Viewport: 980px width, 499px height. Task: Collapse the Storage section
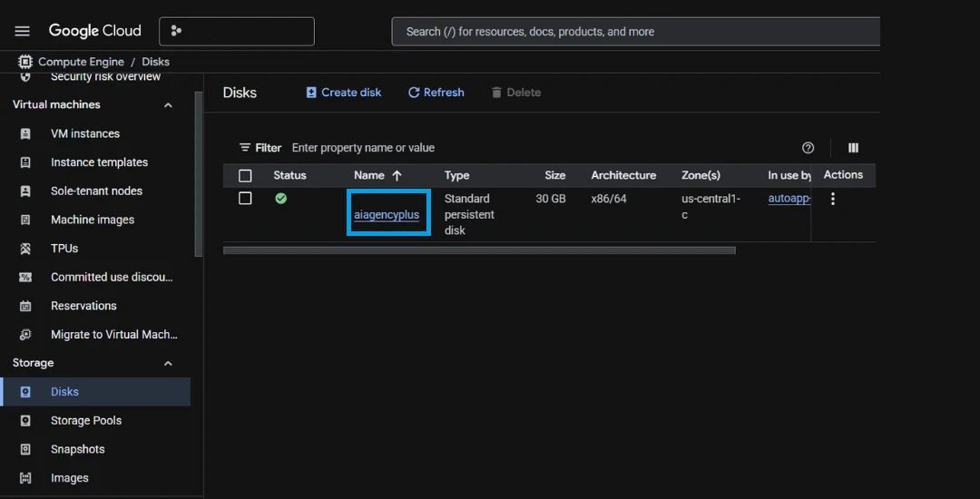click(168, 364)
